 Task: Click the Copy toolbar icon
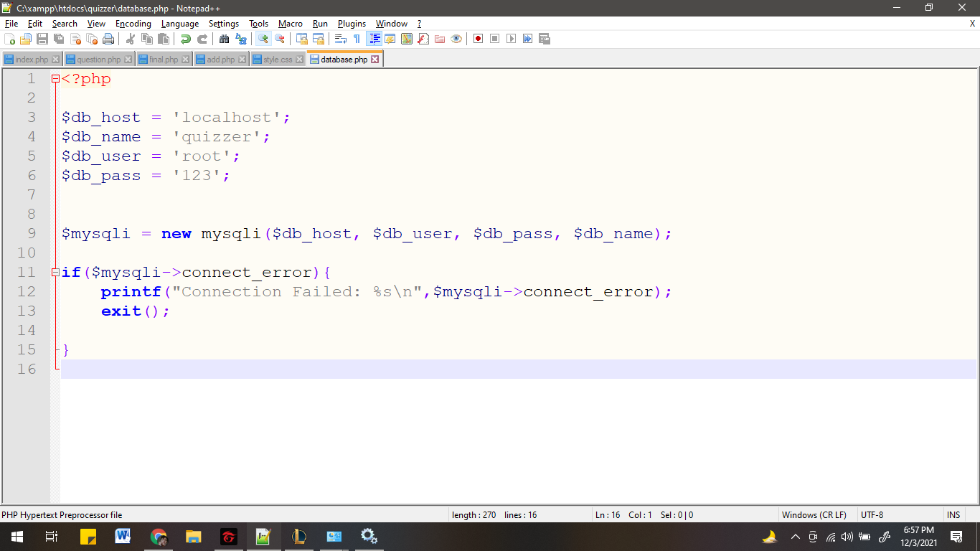click(x=147, y=39)
